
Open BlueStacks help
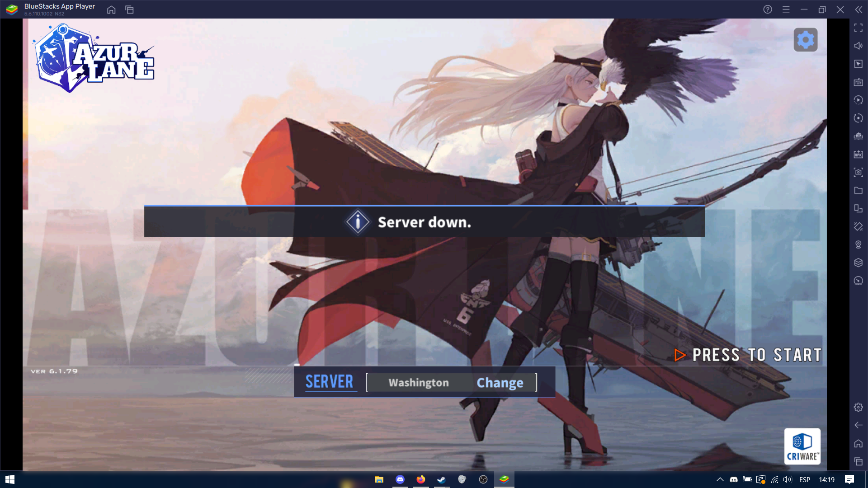[x=768, y=9]
